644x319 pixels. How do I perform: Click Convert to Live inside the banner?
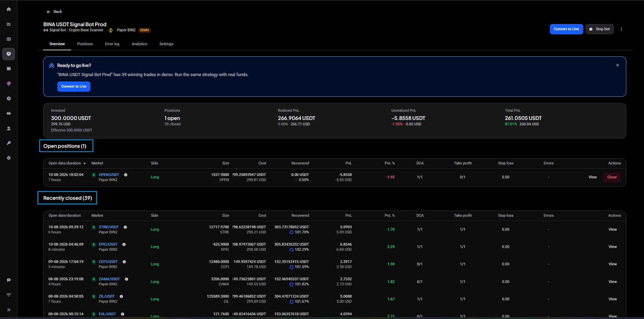pyautogui.click(x=74, y=87)
